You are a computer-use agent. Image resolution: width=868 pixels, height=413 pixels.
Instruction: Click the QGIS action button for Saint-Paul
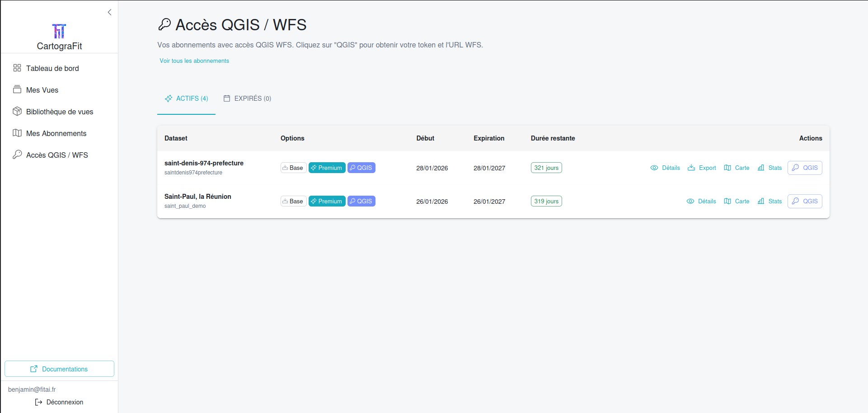805,202
